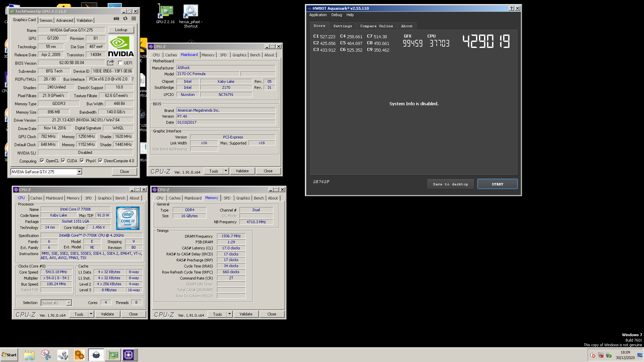Toggle the CUDA checkbox
The image size is (644, 362).
[x=63, y=161]
